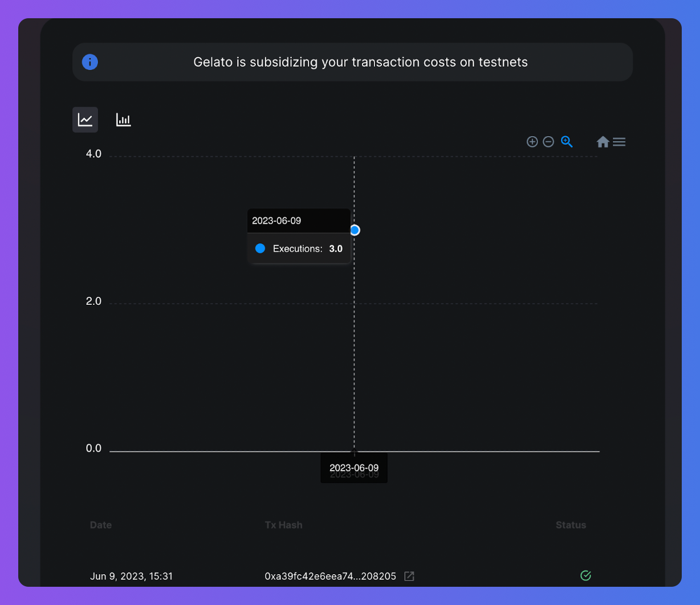Viewport: 700px width, 605px height.
Task: Click the blue Executions series dot in tooltip
Action: tap(261, 248)
